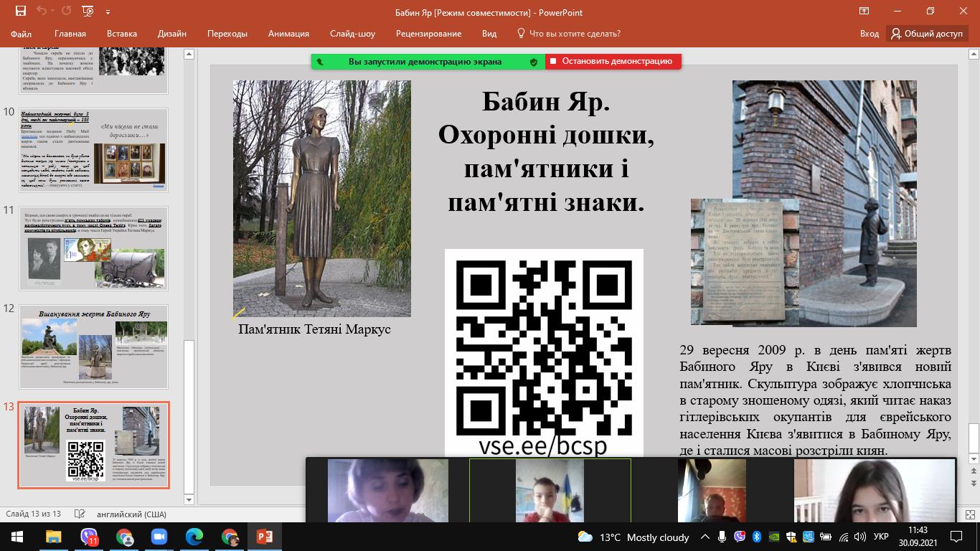Switch to the Вставка ribbon tab
Image resolution: width=980 pixels, height=551 pixels.
[122, 34]
